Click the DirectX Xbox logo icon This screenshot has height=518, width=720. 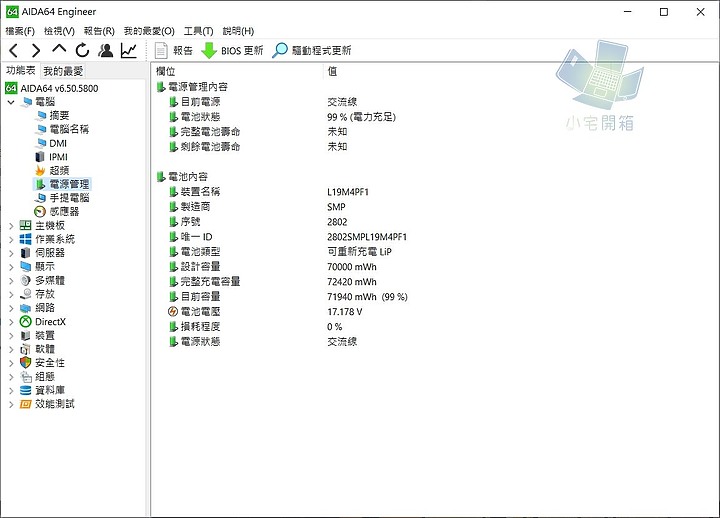click(26, 321)
